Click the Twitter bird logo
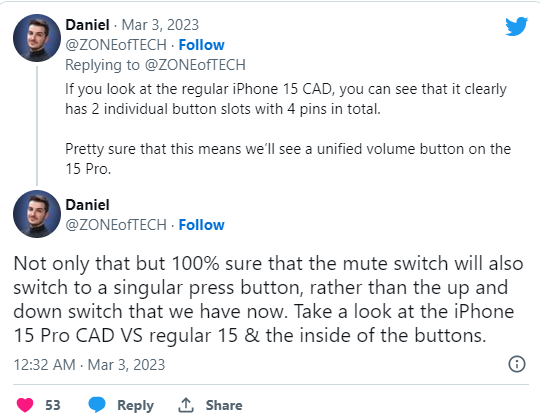 click(x=516, y=26)
